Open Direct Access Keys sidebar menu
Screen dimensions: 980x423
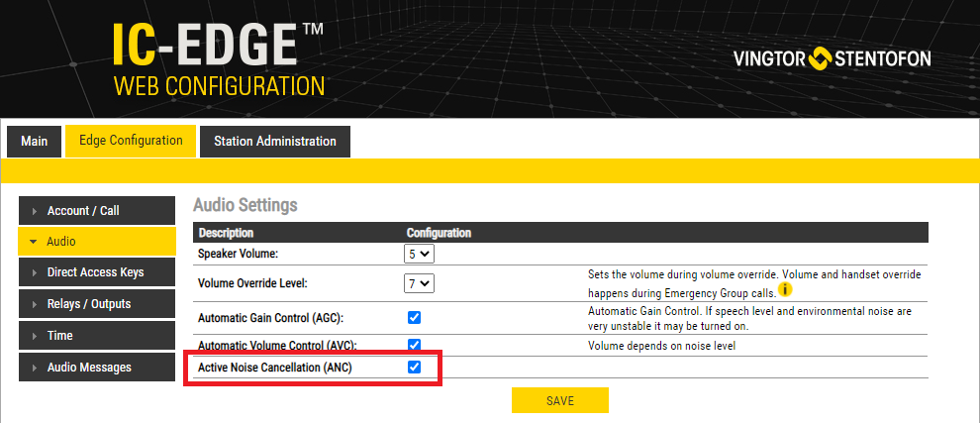click(x=97, y=272)
